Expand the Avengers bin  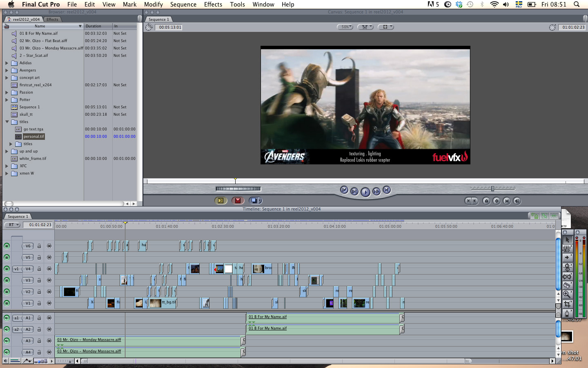pyautogui.click(x=7, y=70)
